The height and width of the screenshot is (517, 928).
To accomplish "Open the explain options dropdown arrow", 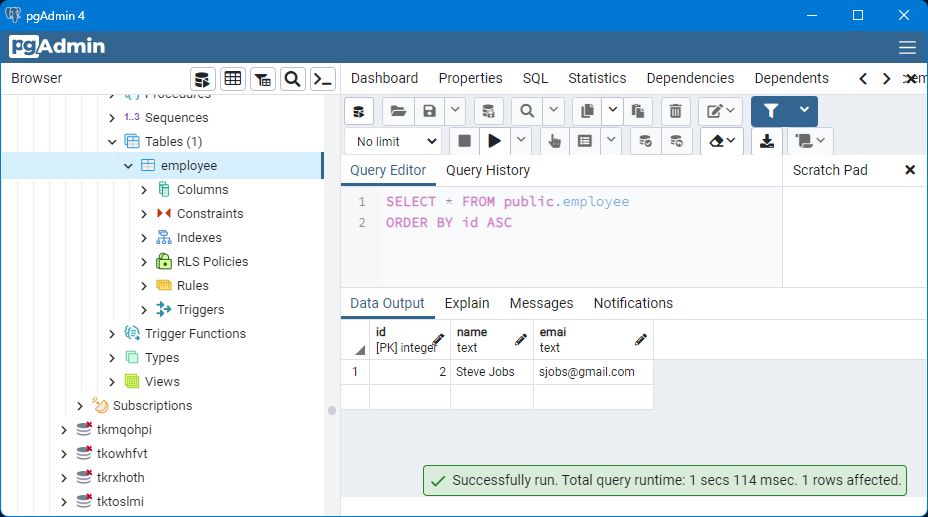I will pyautogui.click(x=611, y=140).
